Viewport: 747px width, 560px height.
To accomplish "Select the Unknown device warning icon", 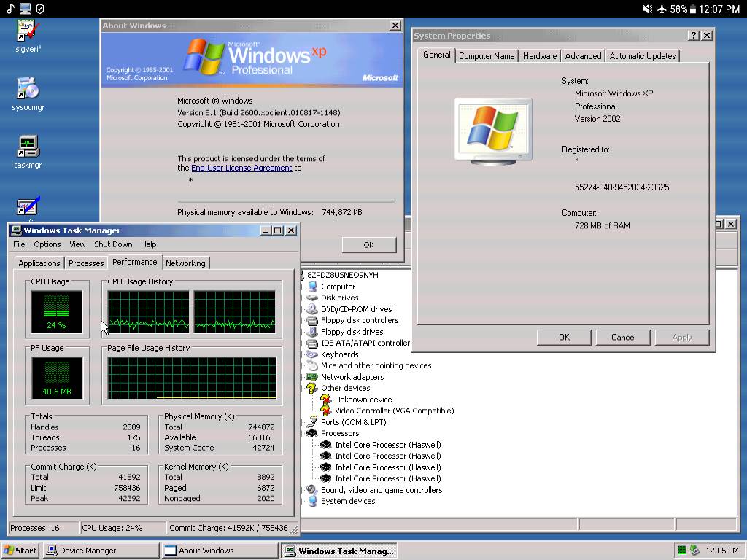I will 326,400.
